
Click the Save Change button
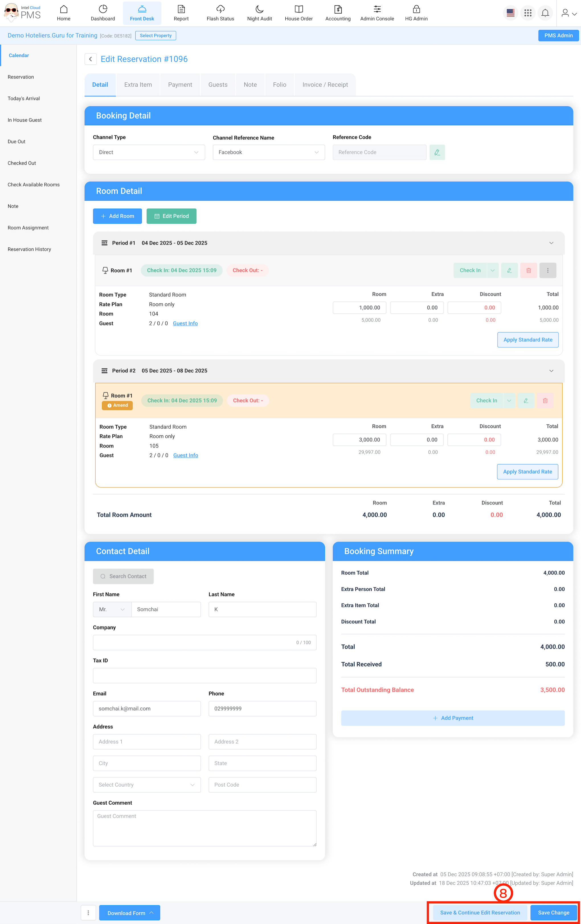click(x=553, y=913)
